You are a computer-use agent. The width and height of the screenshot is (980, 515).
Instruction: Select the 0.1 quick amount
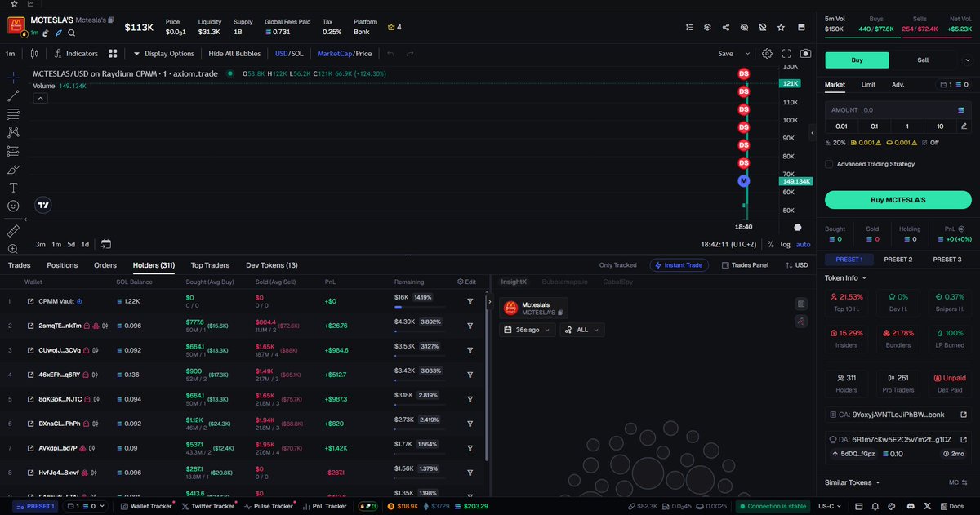(x=874, y=126)
